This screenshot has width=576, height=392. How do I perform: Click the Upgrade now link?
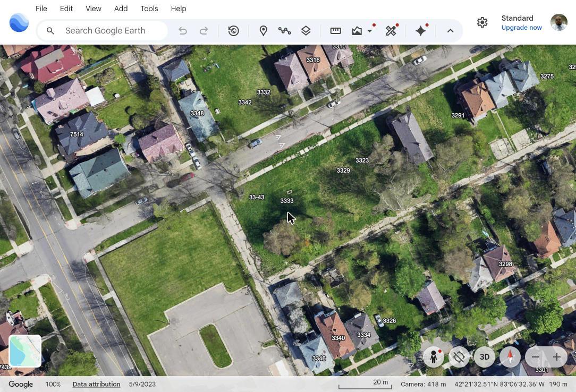click(x=521, y=28)
